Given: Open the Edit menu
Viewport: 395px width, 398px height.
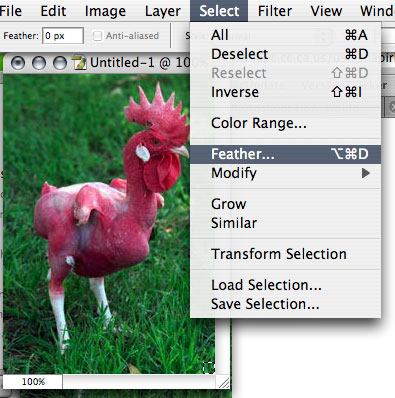Looking at the screenshot, I should [x=53, y=11].
